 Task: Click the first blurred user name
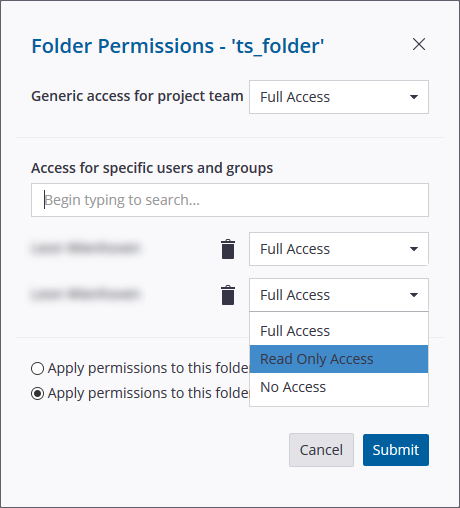pos(86,248)
